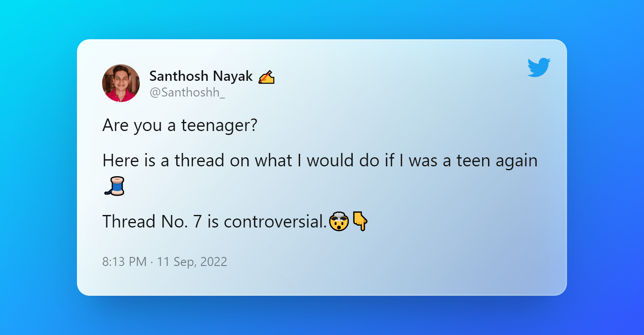This screenshot has width=644, height=335.
Task: Click the number "7" in the tweet
Action: click(197, 222)
